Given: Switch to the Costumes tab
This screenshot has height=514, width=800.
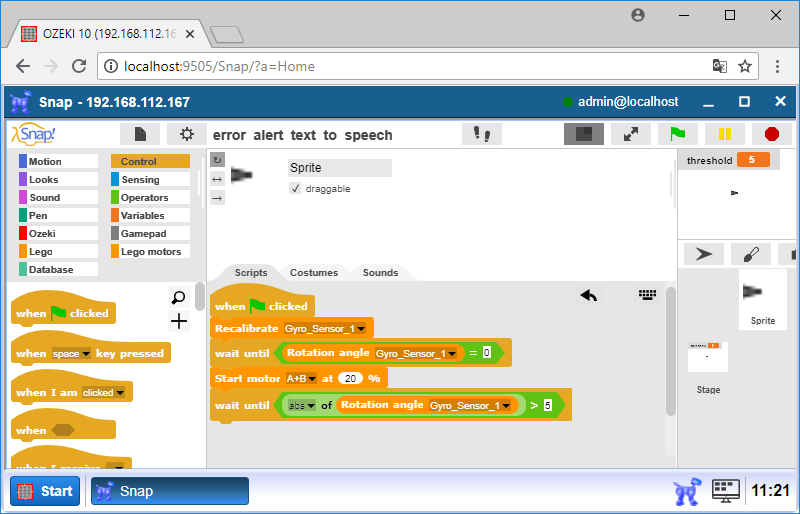Looking at the screenshot, I should point(314,273).
